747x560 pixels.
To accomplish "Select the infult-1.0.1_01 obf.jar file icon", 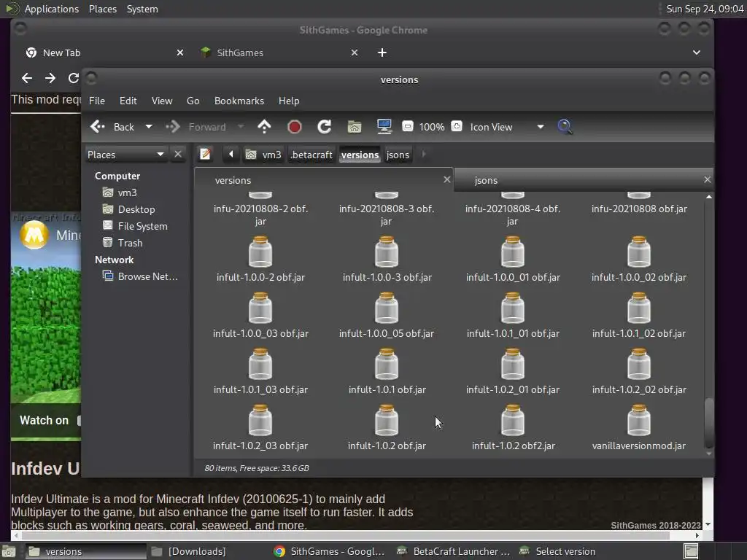I will (513, 308).
